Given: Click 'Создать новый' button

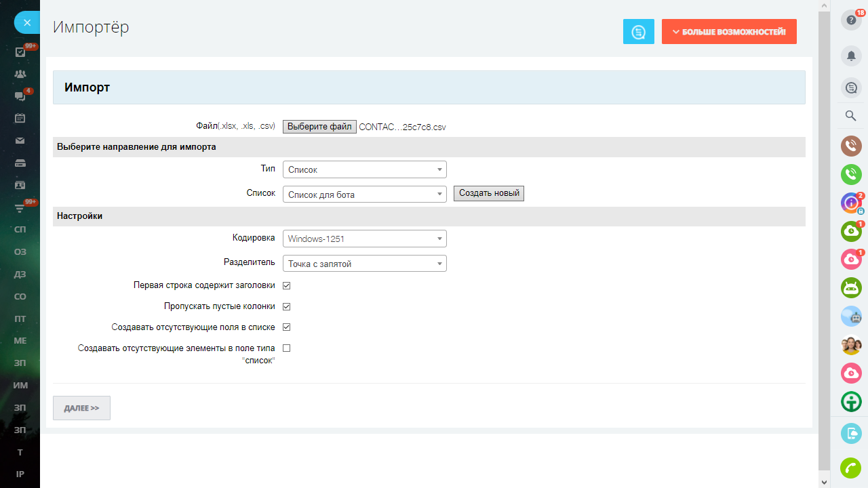Looking at the screenshot, I should coord(488,194).
